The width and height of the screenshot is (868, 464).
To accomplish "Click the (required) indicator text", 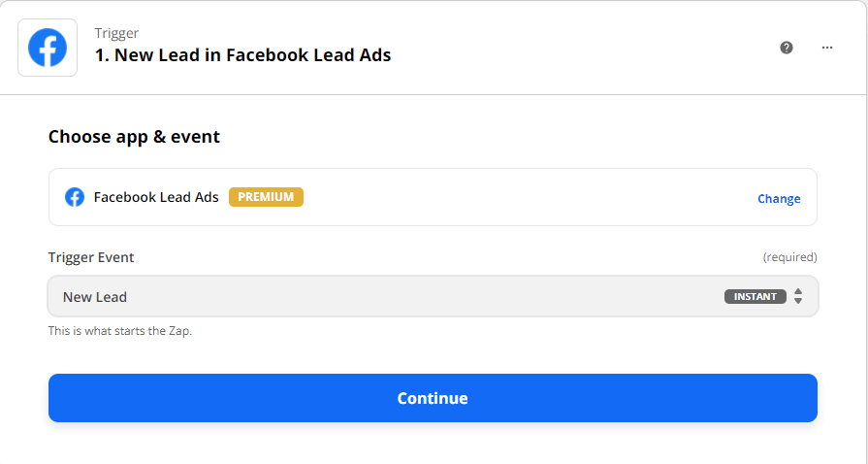I will [x=789, y=257].
